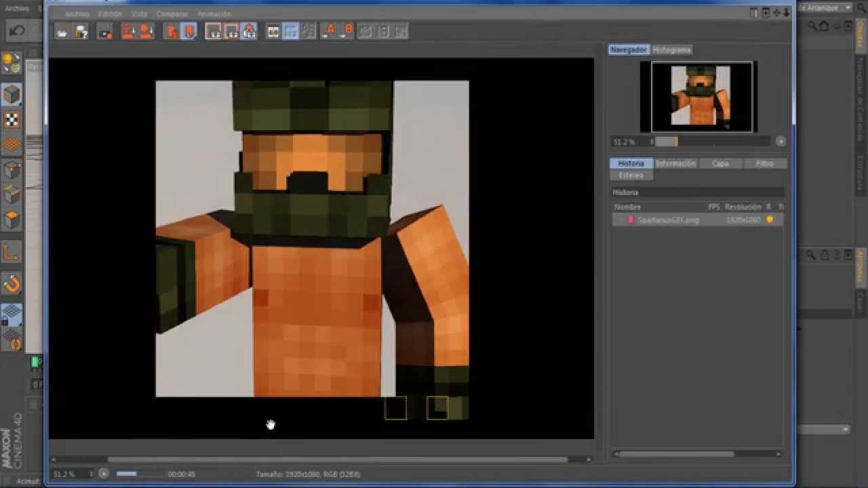868x488 pixels.
Task: Select the Capa tab
Action: (x=720, y=163)
